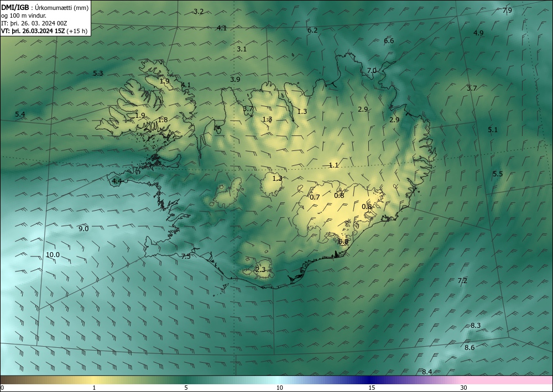Click the '0.7' value on the glacier

pos(315,197)
